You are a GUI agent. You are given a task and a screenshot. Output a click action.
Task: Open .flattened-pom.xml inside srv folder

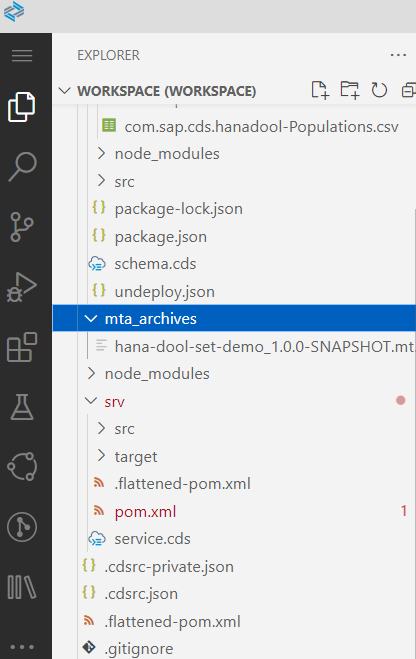pyautogui.click(x=182, y=484)
